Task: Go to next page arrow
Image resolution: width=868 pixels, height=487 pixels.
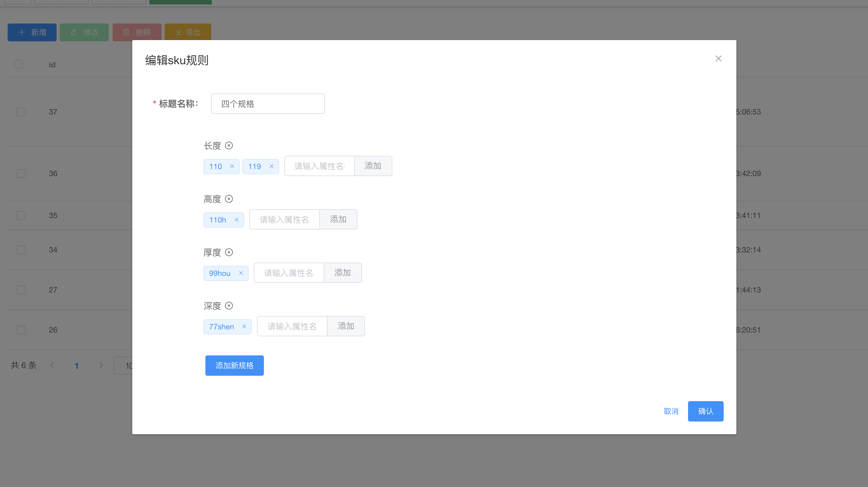Action: (x=101, y=366)
